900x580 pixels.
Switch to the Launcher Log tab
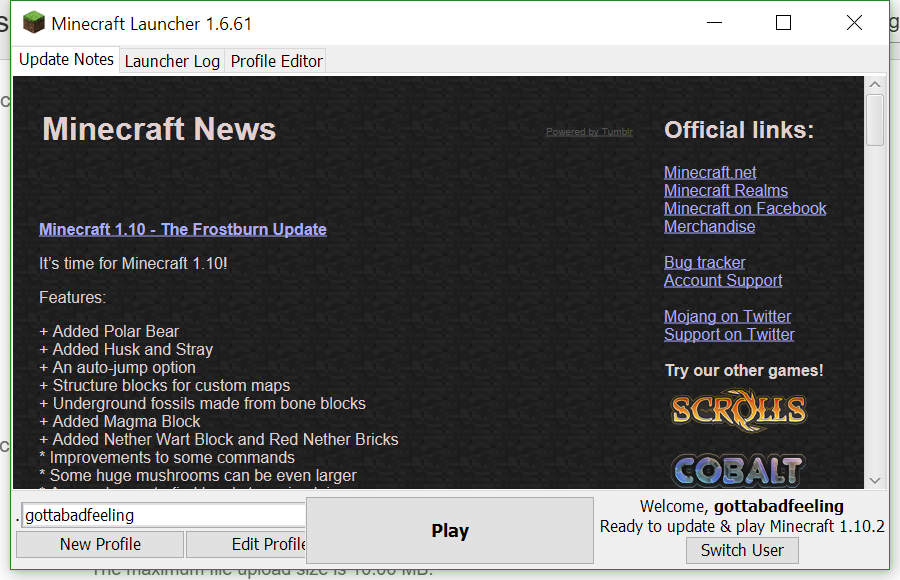172,61
